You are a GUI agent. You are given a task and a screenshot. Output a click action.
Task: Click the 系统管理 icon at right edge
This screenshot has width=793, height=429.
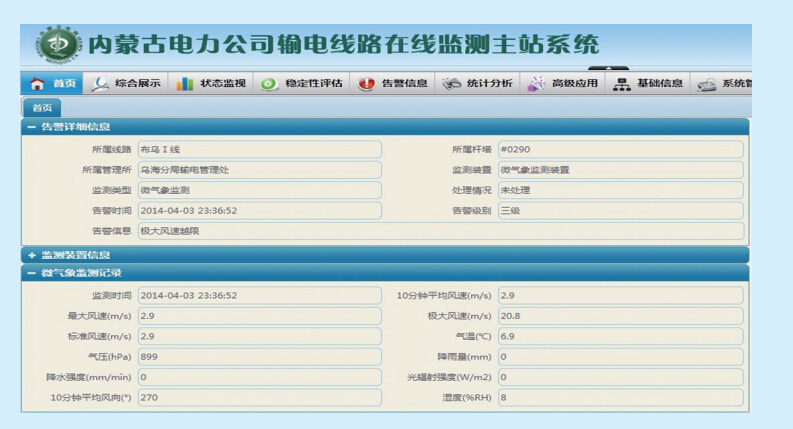point(706,84)
